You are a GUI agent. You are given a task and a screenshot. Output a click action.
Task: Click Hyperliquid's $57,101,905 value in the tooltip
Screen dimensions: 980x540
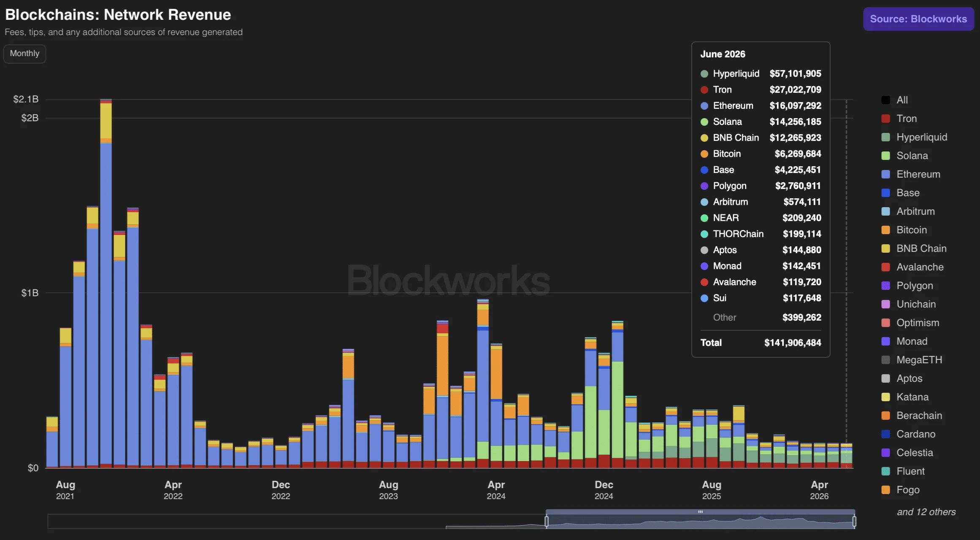pyautogui.click(x=795, y=73)
